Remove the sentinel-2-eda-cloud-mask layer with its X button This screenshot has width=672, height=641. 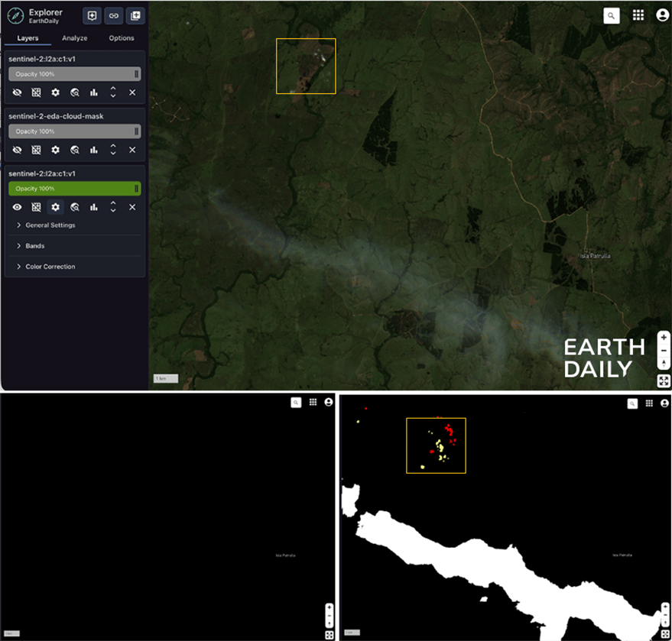point(131,150)
